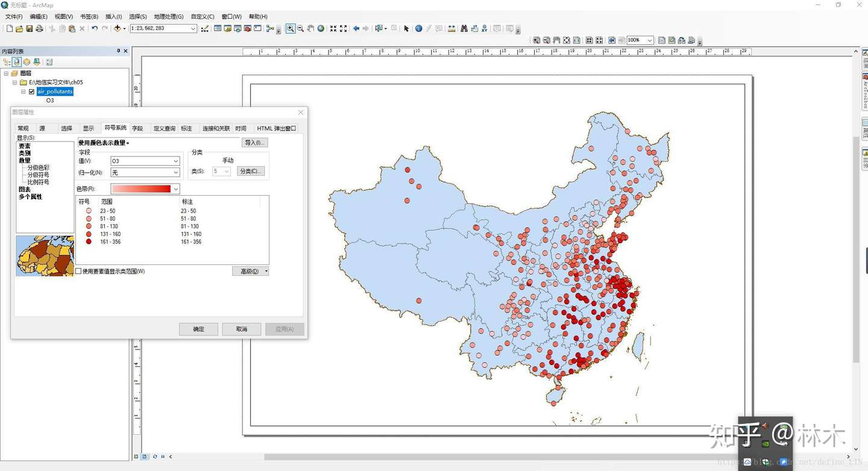Click the 分类(C)... button
This screenshot has width=868, height=471.
(x=250, y=171)
